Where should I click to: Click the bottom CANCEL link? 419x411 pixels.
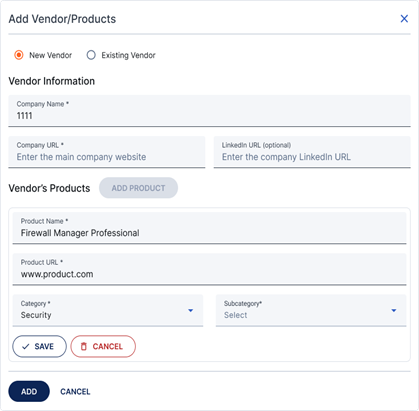tap(75, 392)
